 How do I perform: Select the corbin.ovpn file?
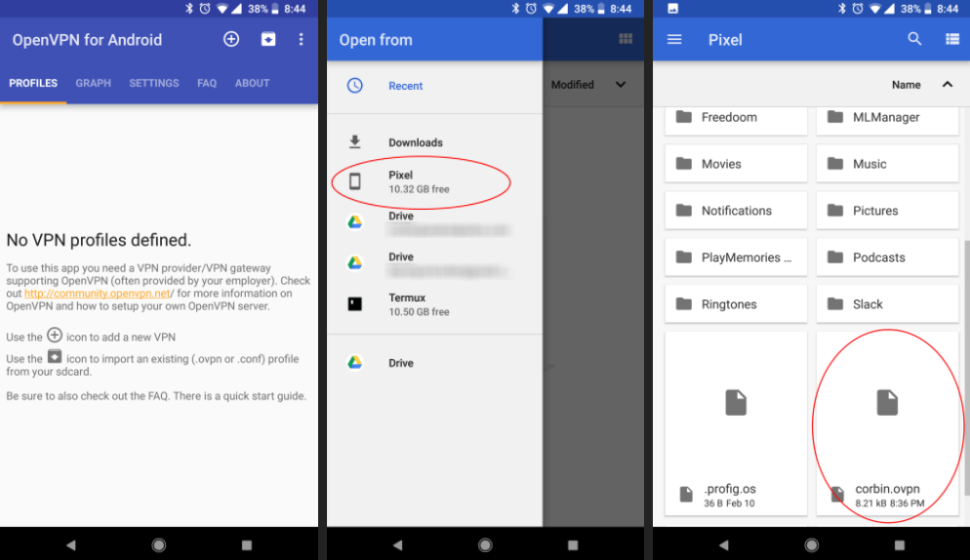pos(887,423)
